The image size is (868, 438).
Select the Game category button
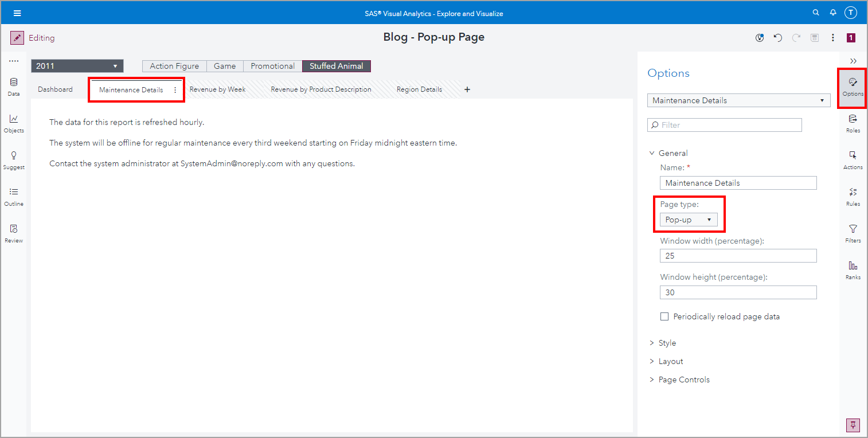pyautogui.click(x=225, y=66)
